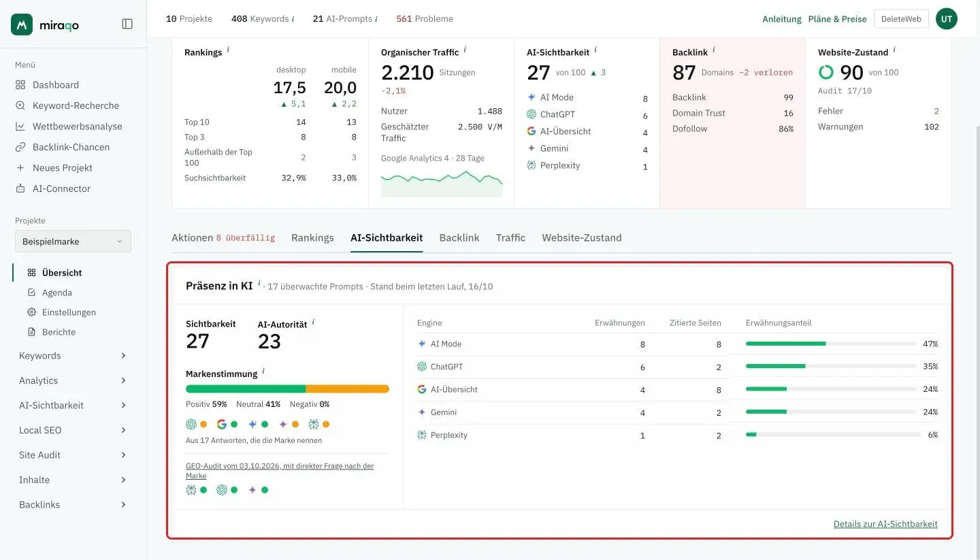The width and height of the screenshot is (980, 560).
Task: Switch to the Backlink tab
Action: [x=459, y=238]
